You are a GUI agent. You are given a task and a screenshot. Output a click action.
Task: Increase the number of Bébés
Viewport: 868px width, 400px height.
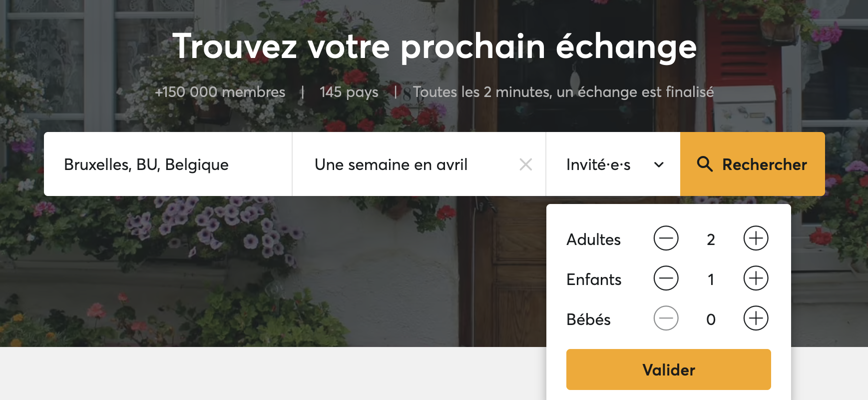coord(756,318)
